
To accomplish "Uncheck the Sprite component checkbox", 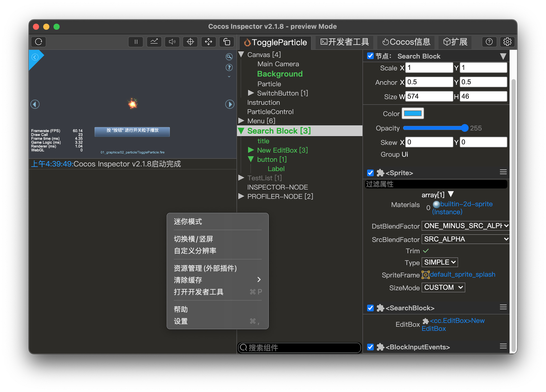I will pyautogui.click(x=370, y=173).
